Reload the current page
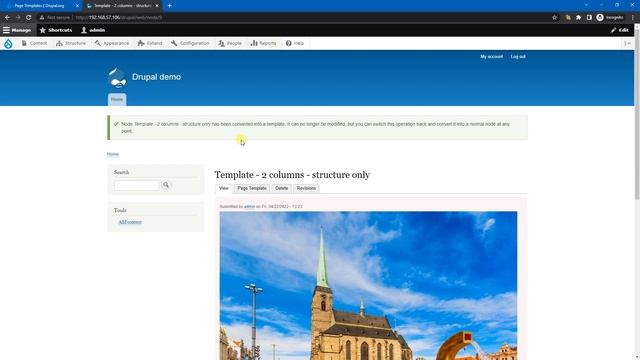Screen dimensions: 640x360 (x=29, y=18)
